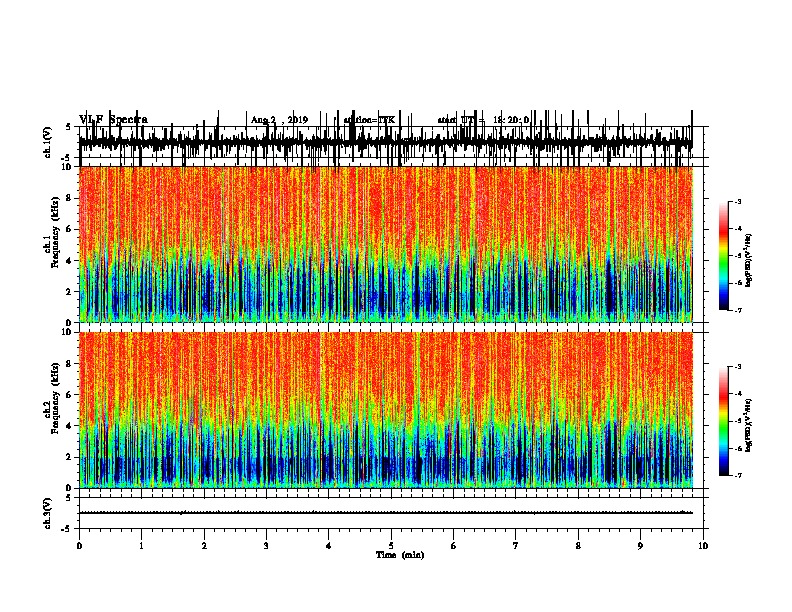This screenshot has width=792, height=612.
Task: Click the time axis tick label "10"
Action: (x=703, y=546)
